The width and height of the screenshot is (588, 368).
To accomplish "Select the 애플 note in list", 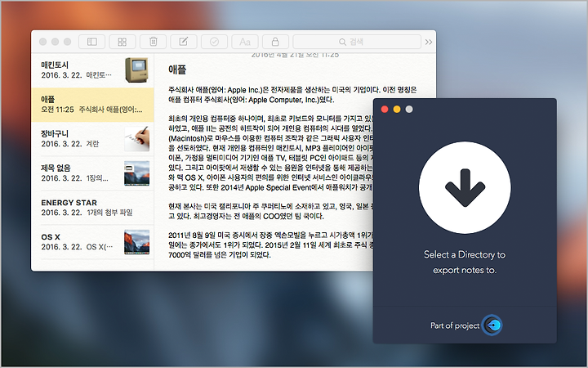I will coord(92,105).
